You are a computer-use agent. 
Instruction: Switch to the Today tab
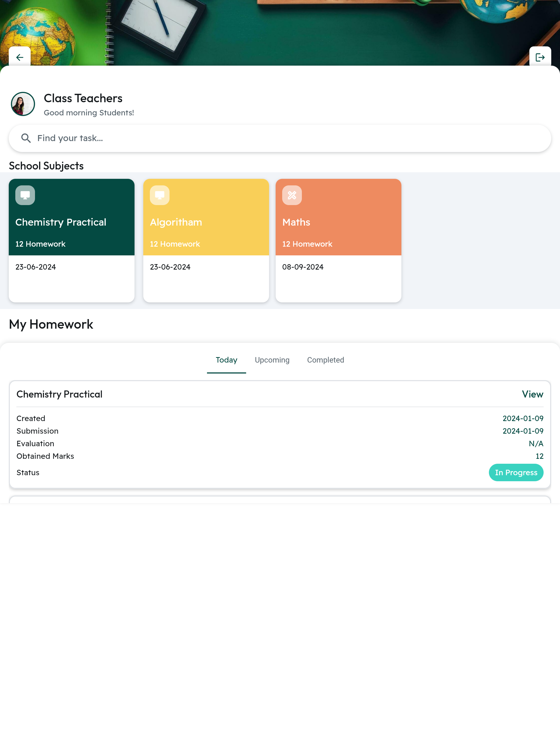pos(226,360)
